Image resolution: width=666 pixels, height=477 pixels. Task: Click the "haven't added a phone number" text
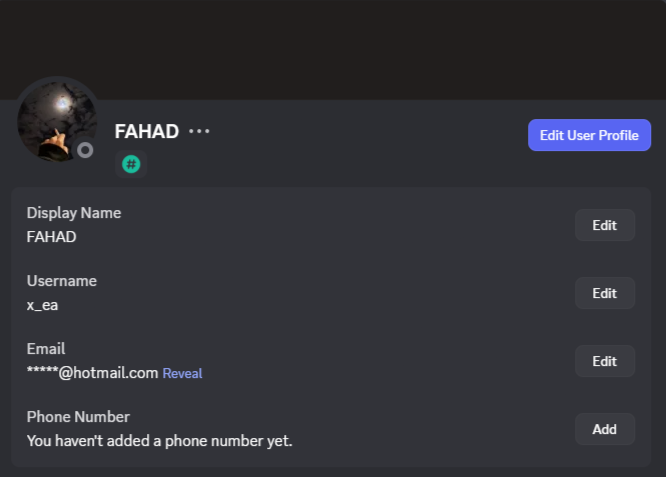(159, 440)
